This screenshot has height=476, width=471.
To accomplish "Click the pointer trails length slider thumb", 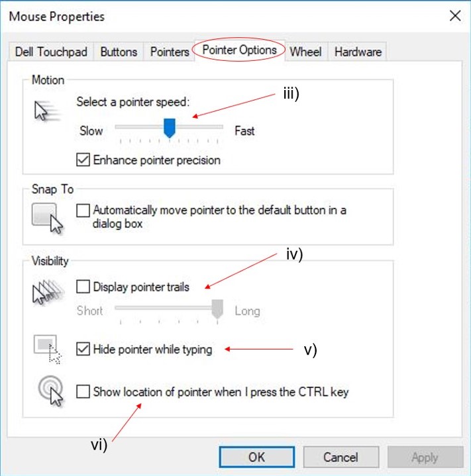I will point(217,310).
